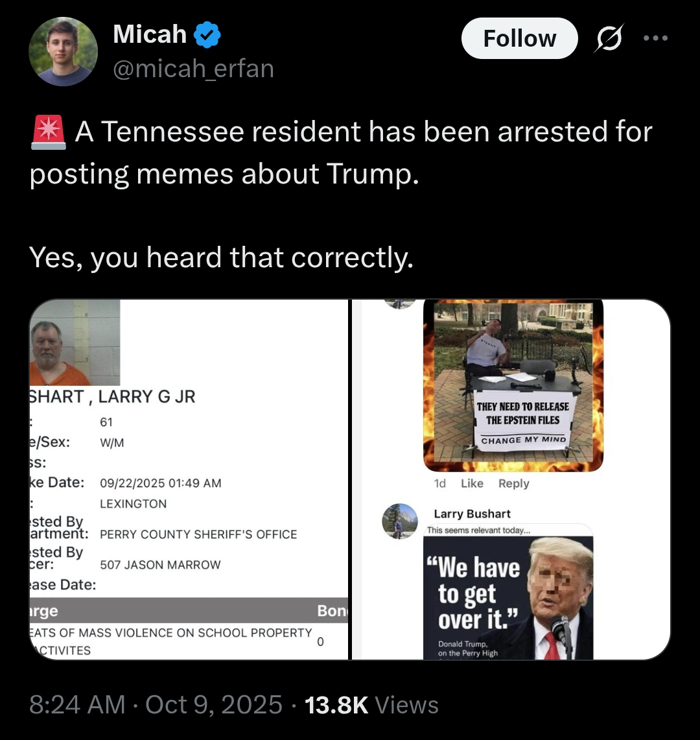Click the mugshot photo in booking record
Viewport: 700px width, 740px height.
75,342
